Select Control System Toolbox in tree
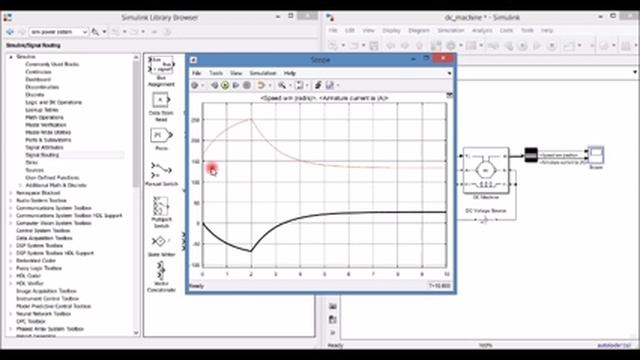Screen dimensions: 640x360 [43, 231]
